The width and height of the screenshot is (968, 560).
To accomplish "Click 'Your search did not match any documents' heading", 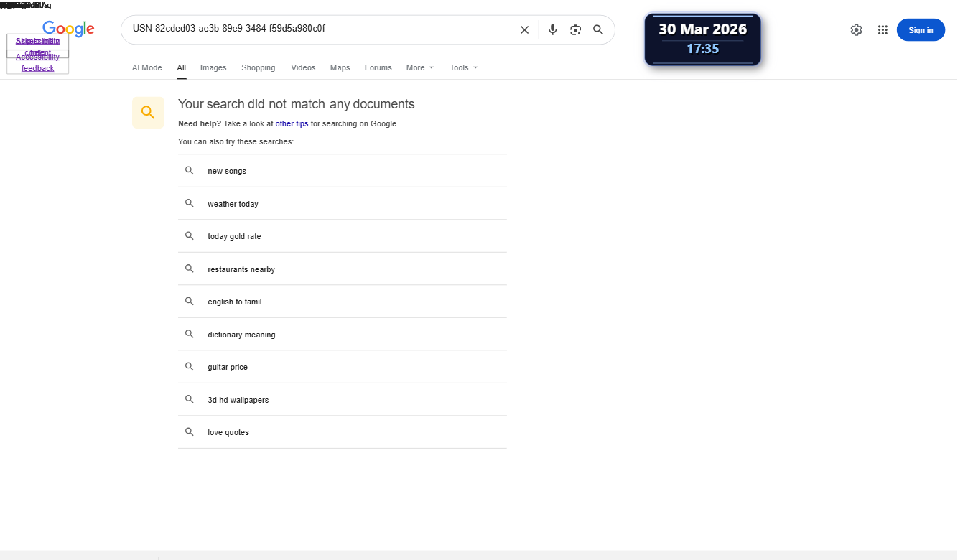I will point(297,104).
